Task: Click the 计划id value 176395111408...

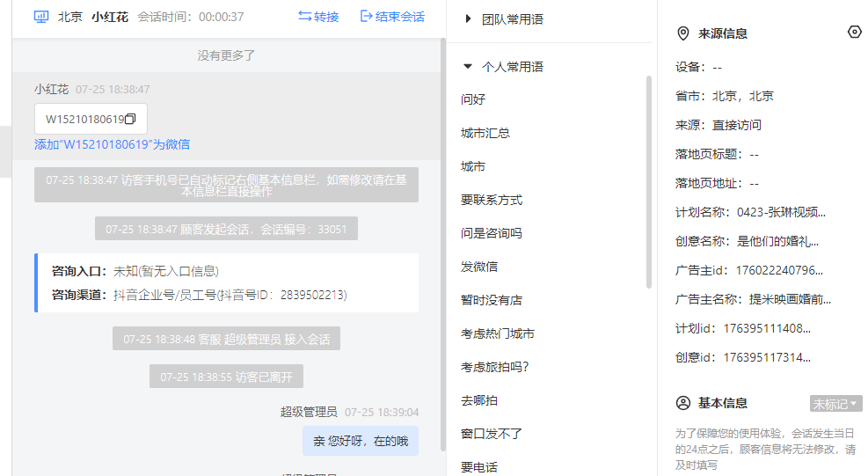Action: tap(767, 328)
